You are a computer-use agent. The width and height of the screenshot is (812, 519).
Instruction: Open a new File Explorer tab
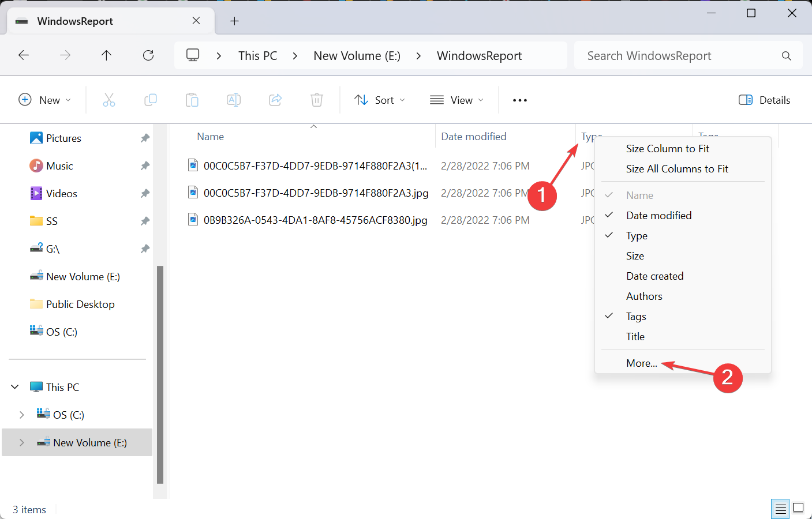(x=234, y=21)
